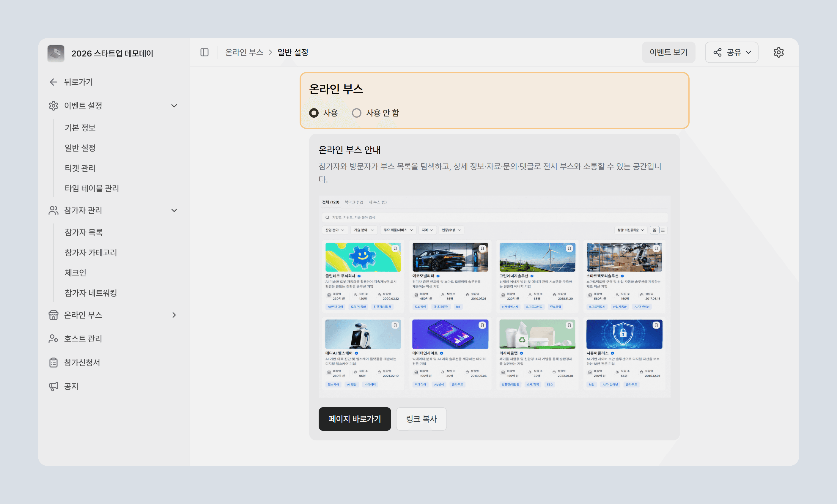
Task: Select grid view icon in booth preview
Action: (654, 230)
